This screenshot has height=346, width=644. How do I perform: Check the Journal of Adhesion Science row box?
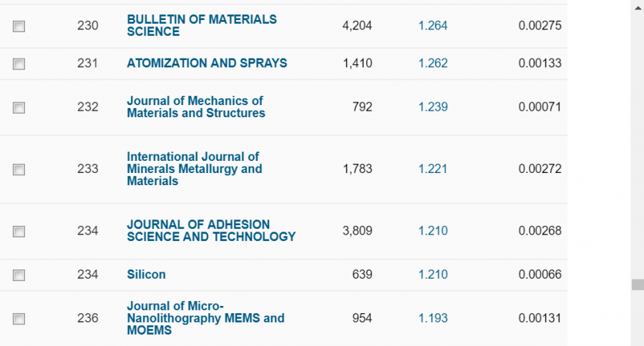tap(19, 231)
